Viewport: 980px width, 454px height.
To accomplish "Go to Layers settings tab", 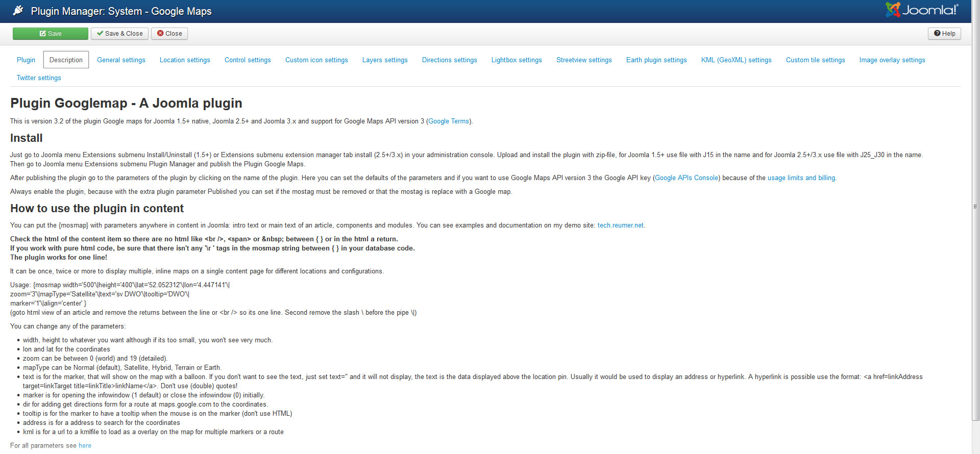I will coord(385,60).
